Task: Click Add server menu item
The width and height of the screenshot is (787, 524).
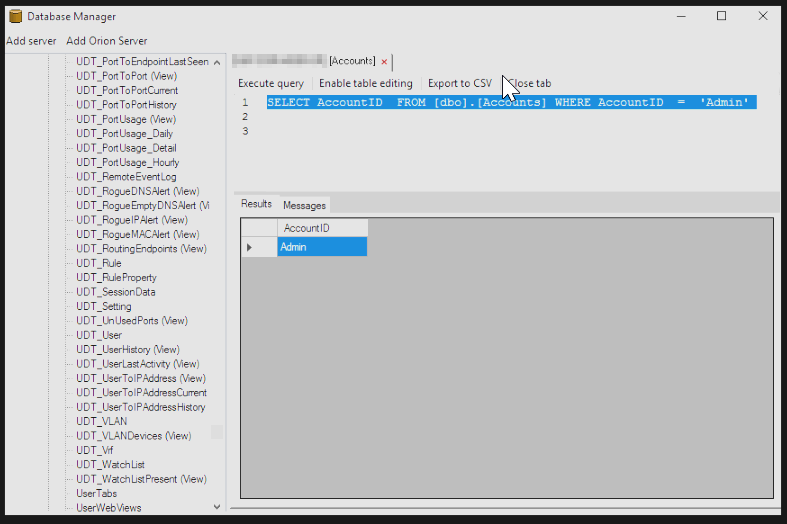Action: pyautogui.click(x=31, y=41)
